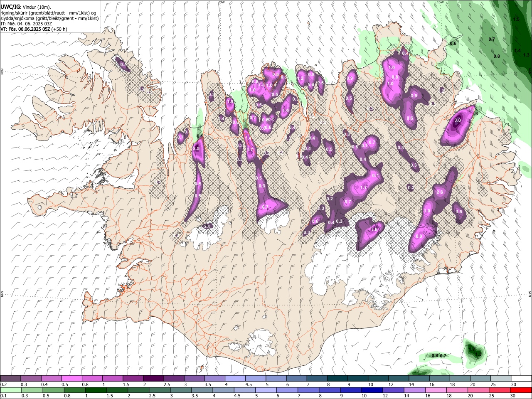Click the dark purple upper legend swatch from 2 to 2.5
Image resolution: width=532 pixels, height=399 pixels.
[153, 379]
